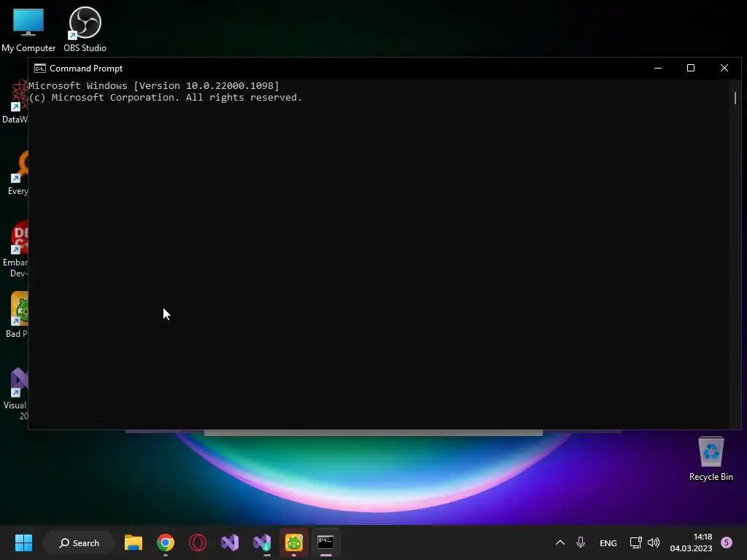Click the Command Prompt vertical scrollbar thumb
Image resolution: width=747 pixels, height=560 pixels.
pyautogui.click(x=735, y=98)
